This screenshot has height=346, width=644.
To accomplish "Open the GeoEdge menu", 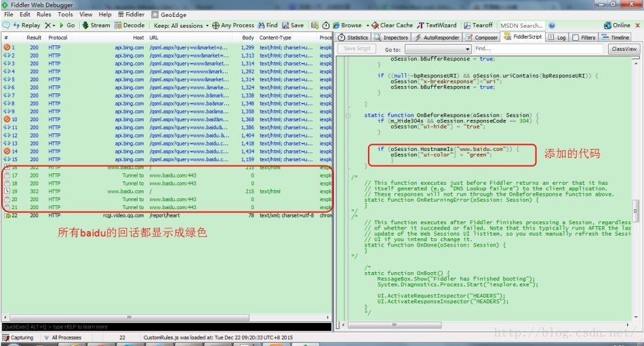I will 169,14.
